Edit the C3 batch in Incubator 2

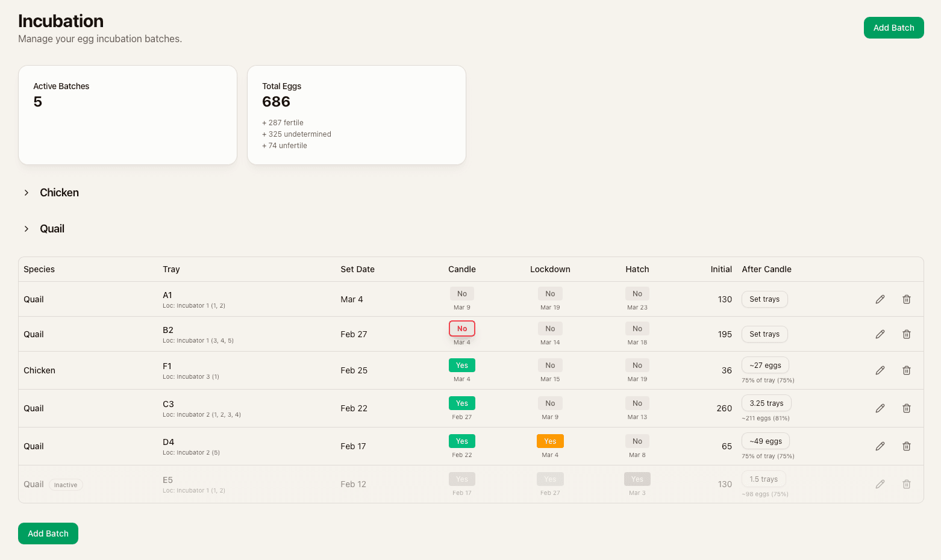[x=880, y=408]
